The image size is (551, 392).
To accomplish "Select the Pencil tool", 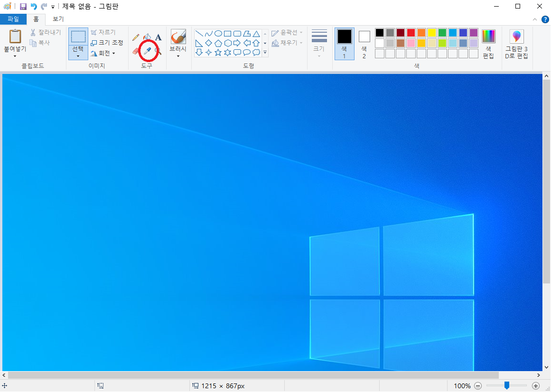I will coord(136,37).
